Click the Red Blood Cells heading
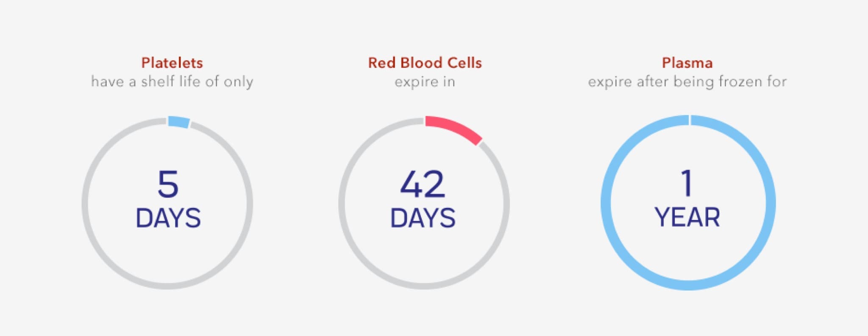Screen dimensions: 868x336 click(x=425, y=63)
